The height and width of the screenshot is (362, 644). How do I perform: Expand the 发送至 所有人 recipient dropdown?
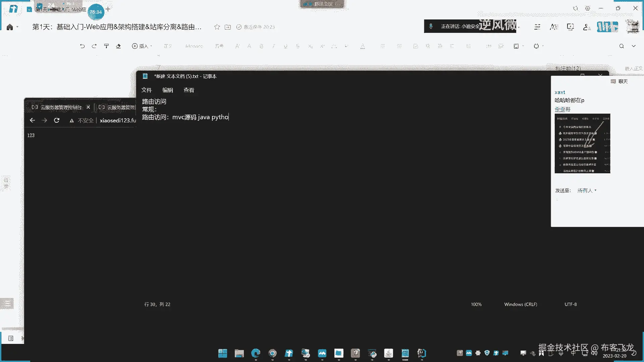point(587,190)
